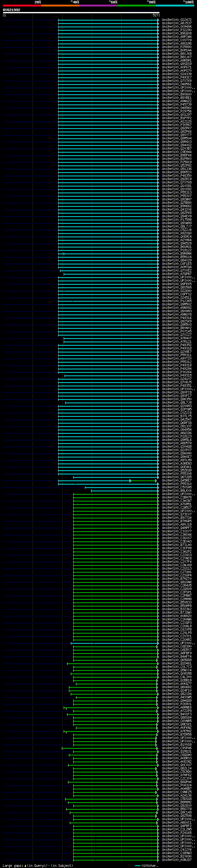197x868 pixels.
Task: Select hit label UniRef100_A9VJ18
Action: 176,524
